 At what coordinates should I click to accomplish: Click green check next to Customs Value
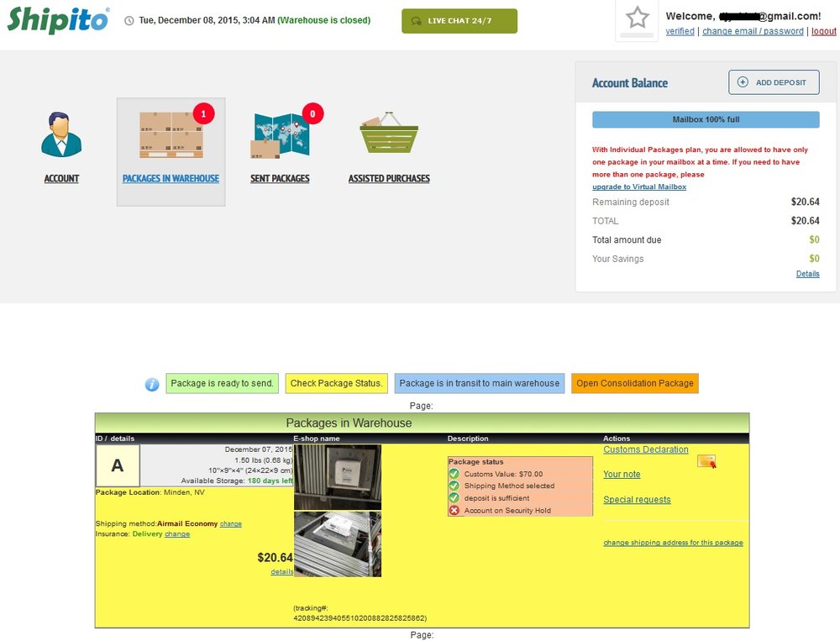454,474
